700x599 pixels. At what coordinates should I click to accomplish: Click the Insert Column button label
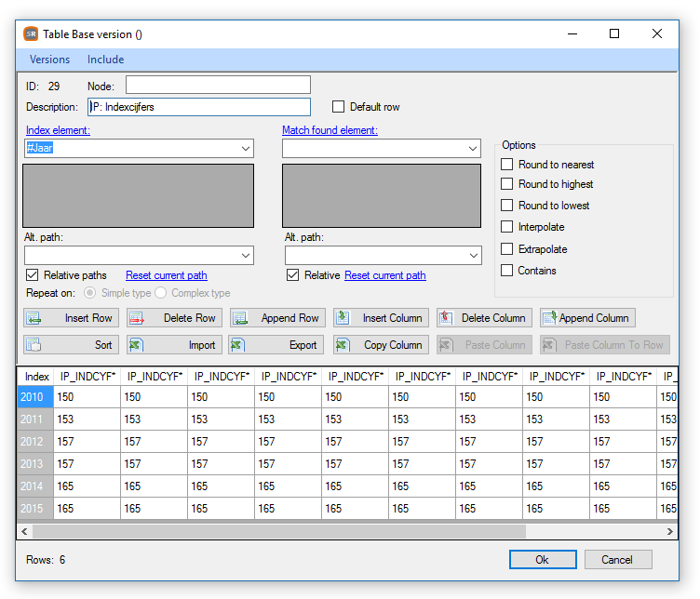click(x=392, y=318)
